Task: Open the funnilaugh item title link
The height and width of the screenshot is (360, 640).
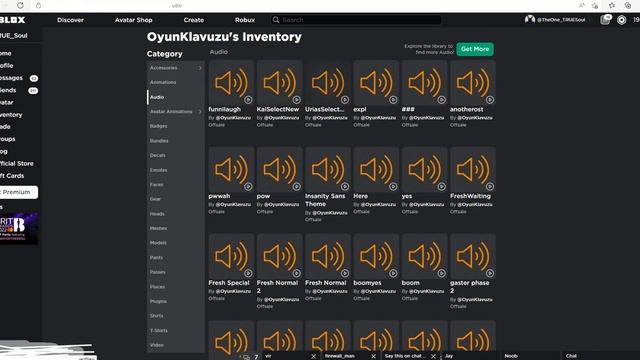Action: 224,109
